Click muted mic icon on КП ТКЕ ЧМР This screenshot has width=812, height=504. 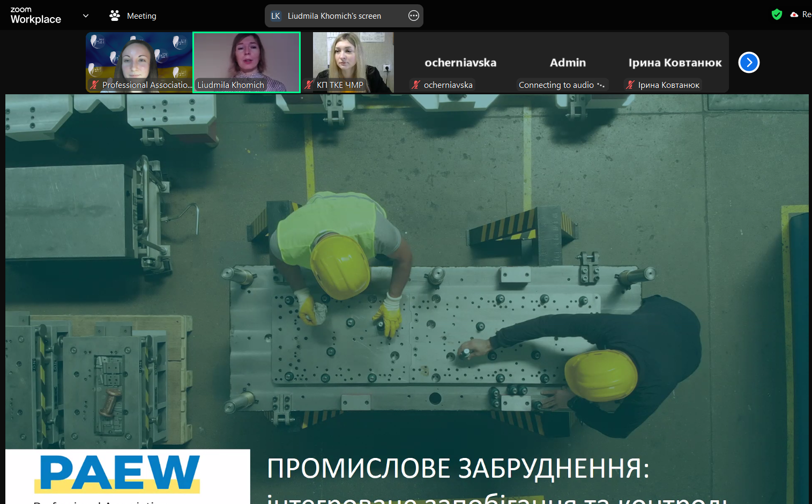click(x=309, y=85)
